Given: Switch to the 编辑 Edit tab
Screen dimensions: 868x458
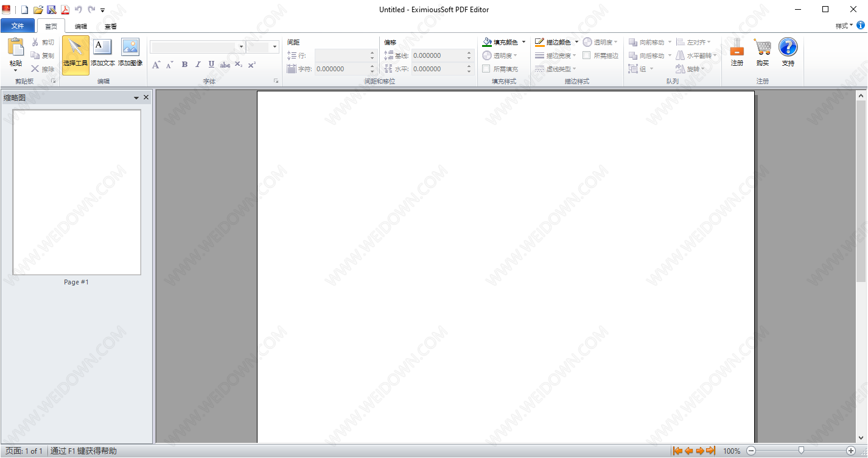Looking at the screenshot, I should pyautogui.click(x=81, y=26).
